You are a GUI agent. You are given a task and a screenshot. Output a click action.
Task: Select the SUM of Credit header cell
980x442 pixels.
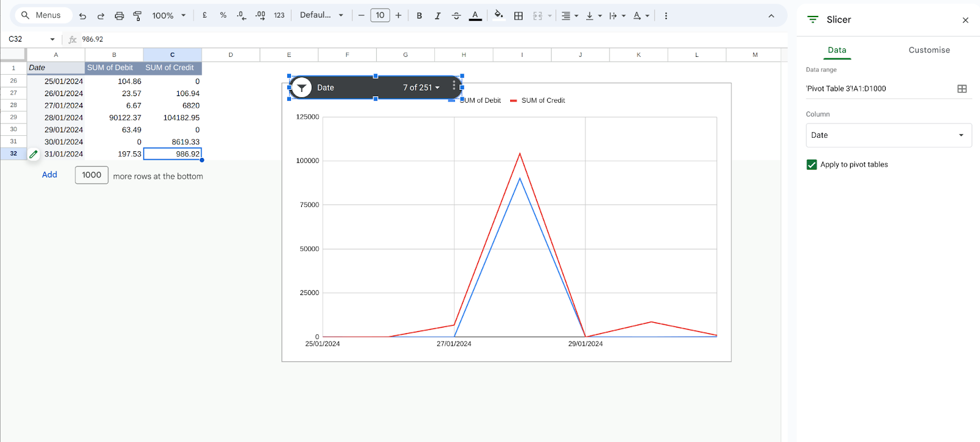pyautogui.click(x=173, y=68)
